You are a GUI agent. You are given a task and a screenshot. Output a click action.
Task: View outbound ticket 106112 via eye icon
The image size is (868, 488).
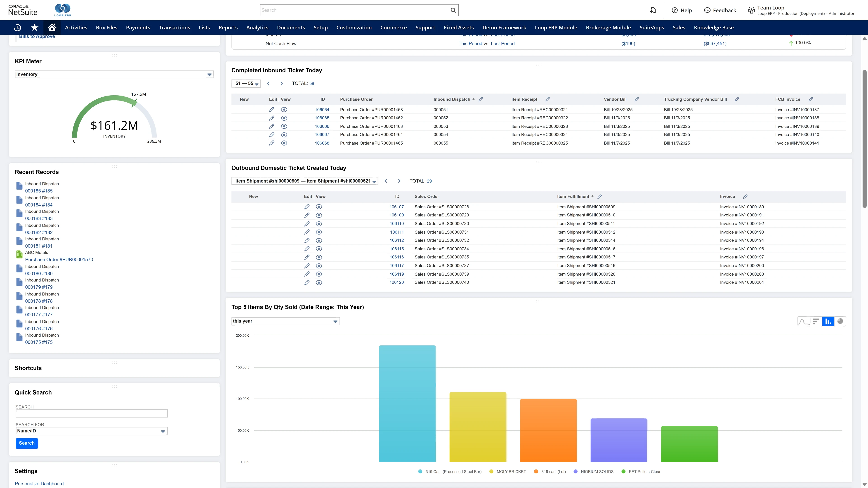319,240
